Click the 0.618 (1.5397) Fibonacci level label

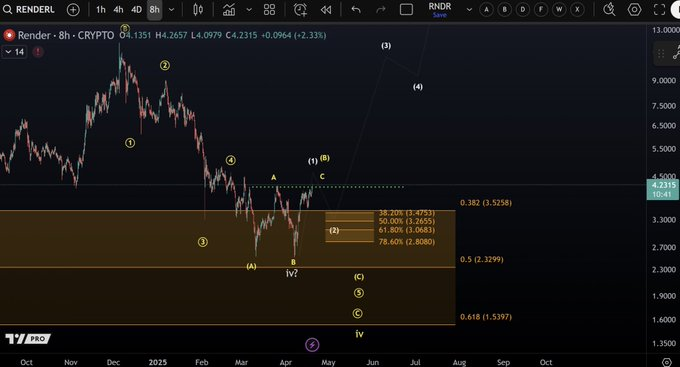tap(486, 317)
